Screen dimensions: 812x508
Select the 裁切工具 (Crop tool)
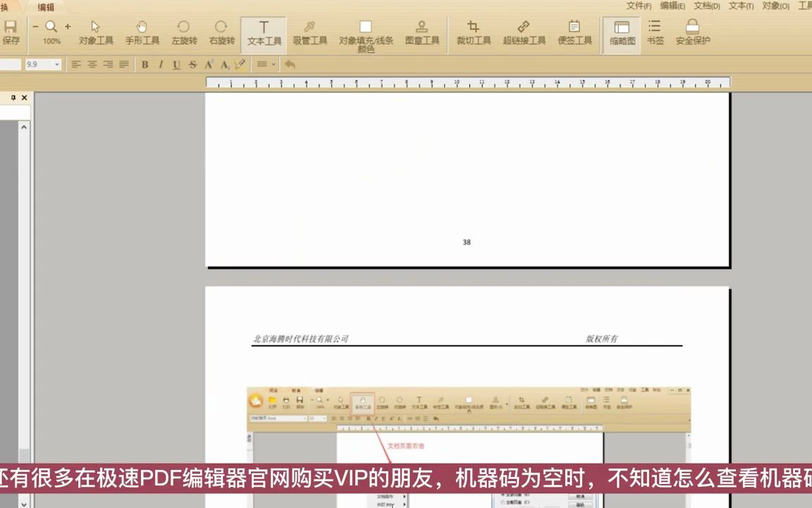click(473, 32)
